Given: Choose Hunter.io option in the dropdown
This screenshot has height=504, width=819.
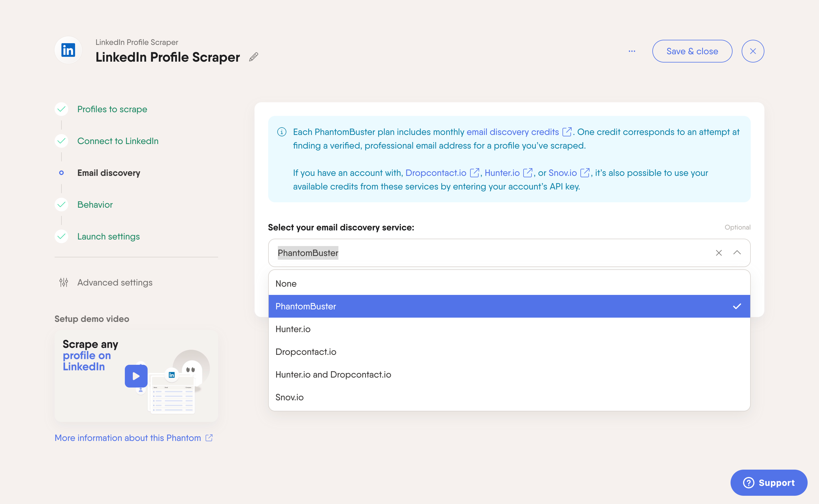Looking at the screenshot, I should click(509, 329).
